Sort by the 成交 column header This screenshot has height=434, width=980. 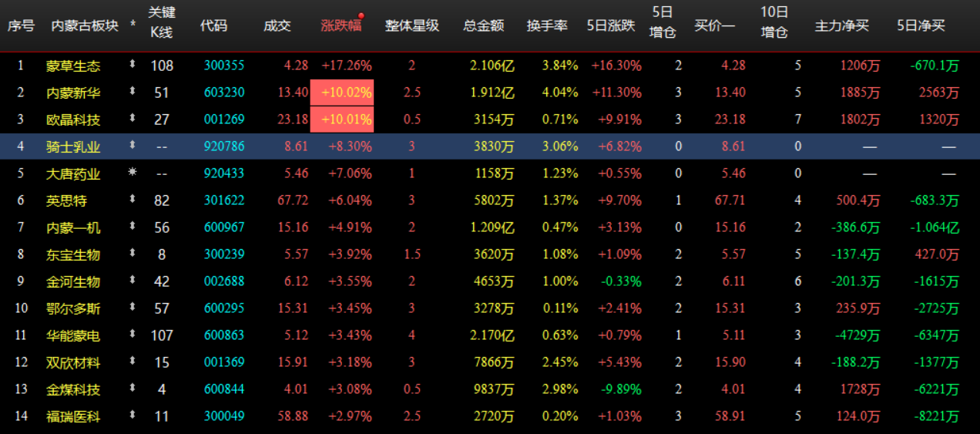tap(277, 25)
